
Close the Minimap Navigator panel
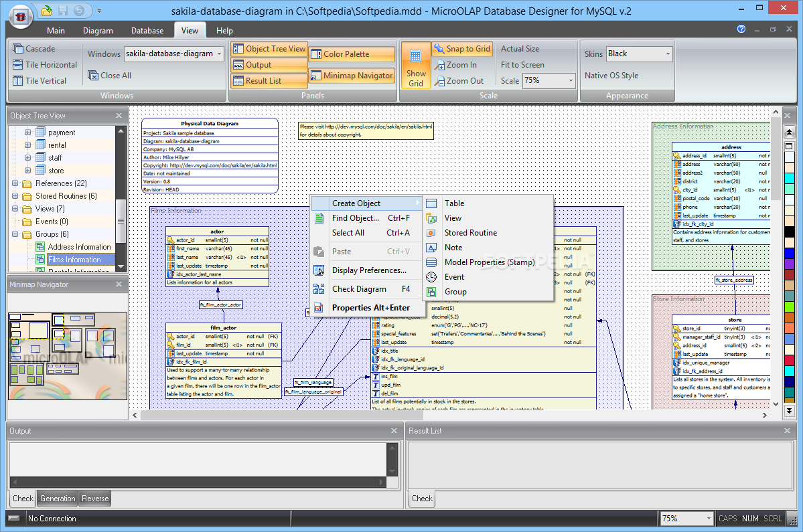[119, 284]
